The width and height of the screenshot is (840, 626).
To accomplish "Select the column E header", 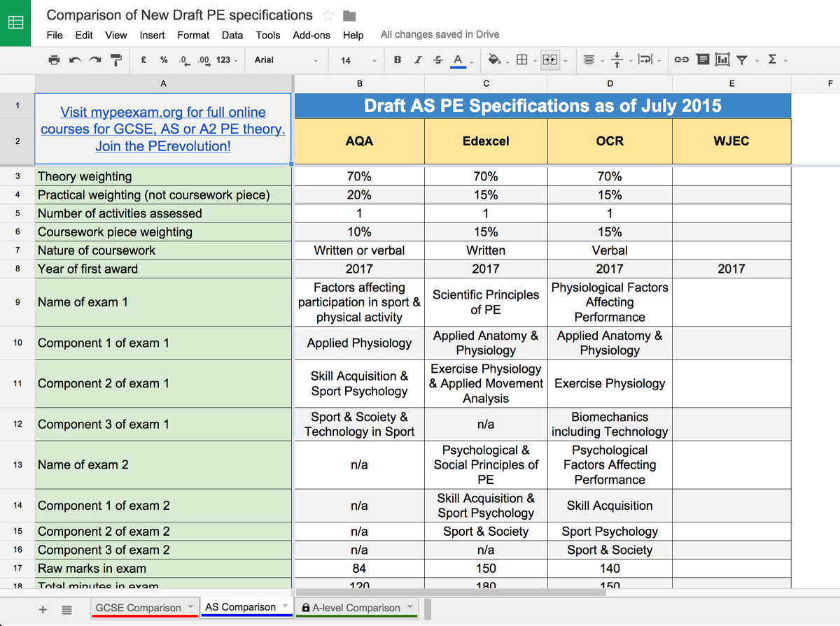I will [731, 83].
